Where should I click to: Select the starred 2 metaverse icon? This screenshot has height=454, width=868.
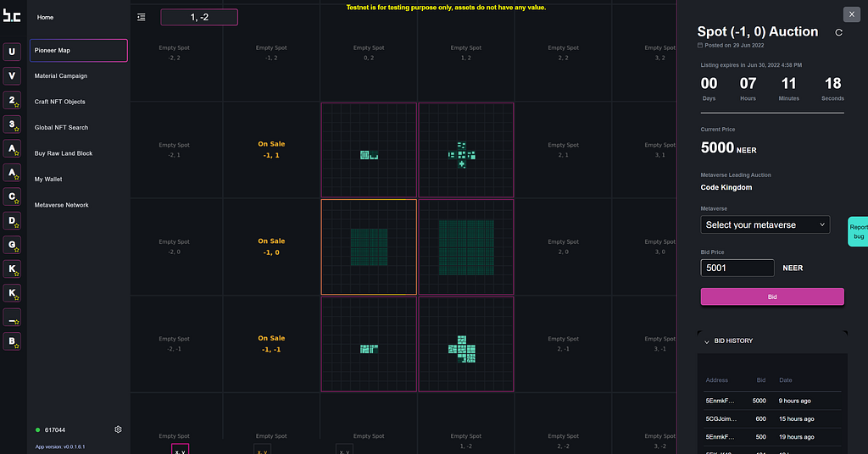(x=12, y=100)
